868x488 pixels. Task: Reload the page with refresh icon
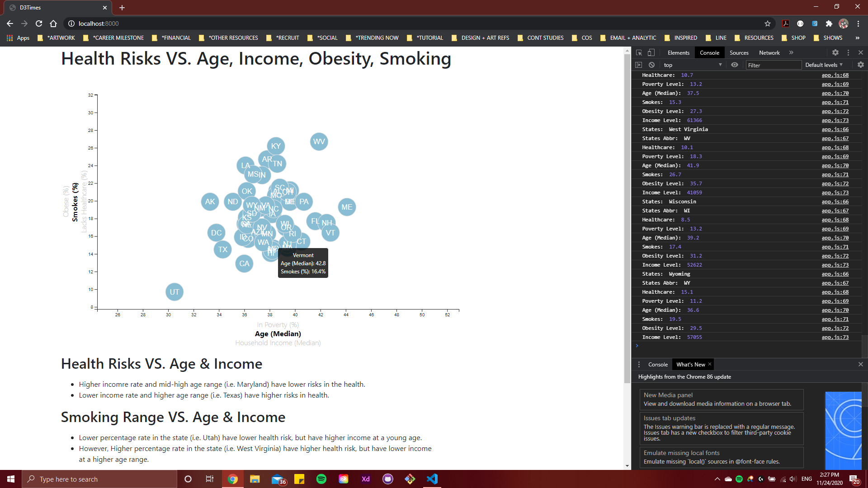(x=39, y=23)
